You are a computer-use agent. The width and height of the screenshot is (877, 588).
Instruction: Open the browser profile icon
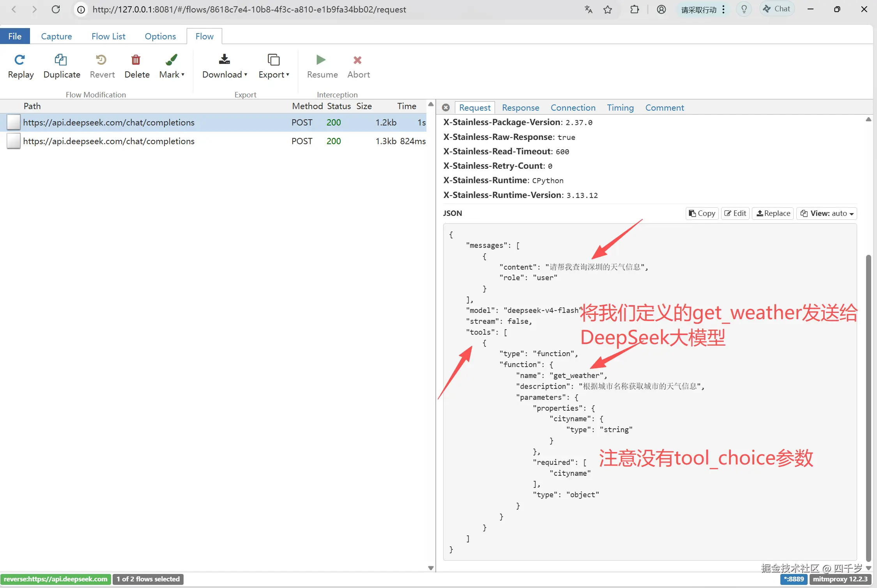661,9
